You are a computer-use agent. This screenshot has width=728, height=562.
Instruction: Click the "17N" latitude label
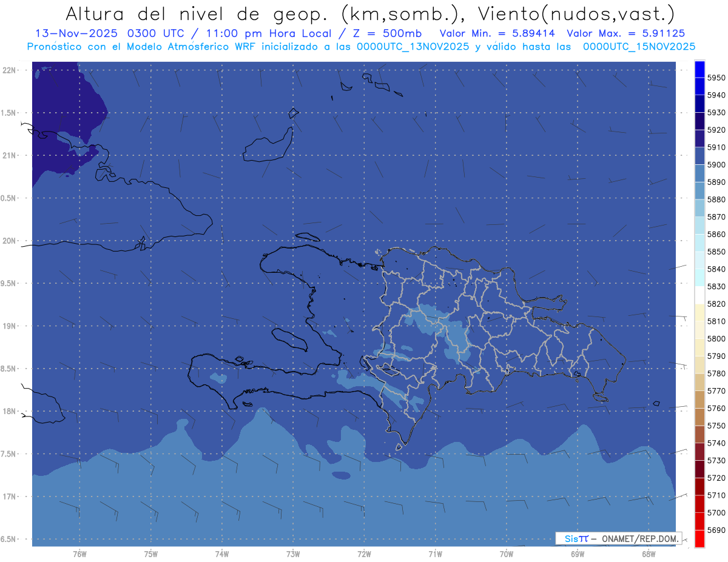click(10, 497)
